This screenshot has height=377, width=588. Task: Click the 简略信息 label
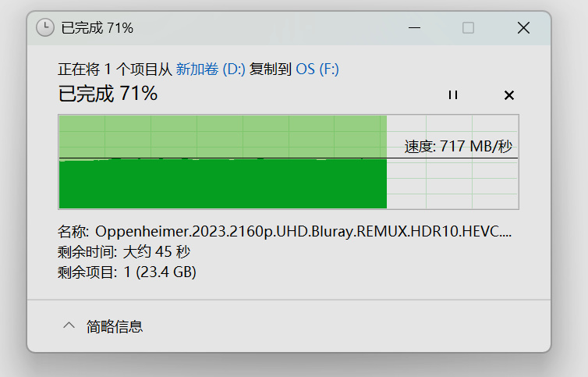click(x=115, y=326)
